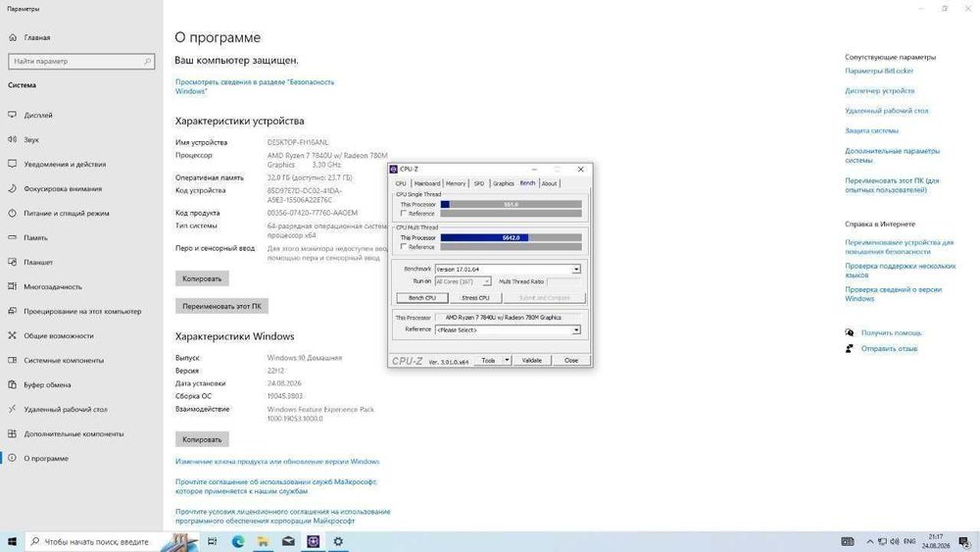Launch Microsoft Edge from the taskbar
Screen dimensions: 980x552
point(238,541)
